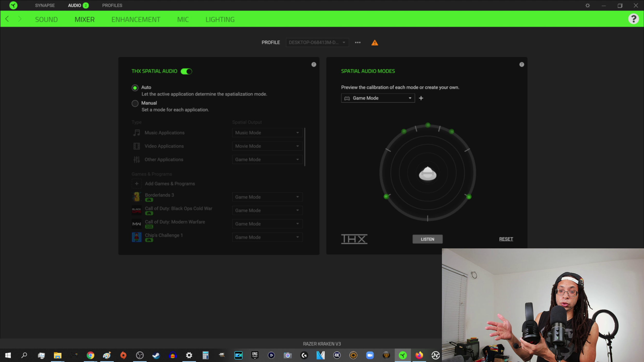The image size is (644, 362).
Task: Go forward with the right arrow
Action: 20,19
